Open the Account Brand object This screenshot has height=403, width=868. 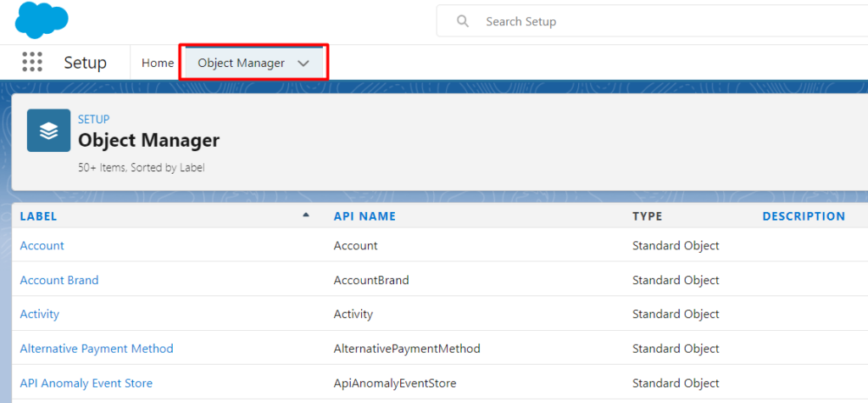pos(59,280)
